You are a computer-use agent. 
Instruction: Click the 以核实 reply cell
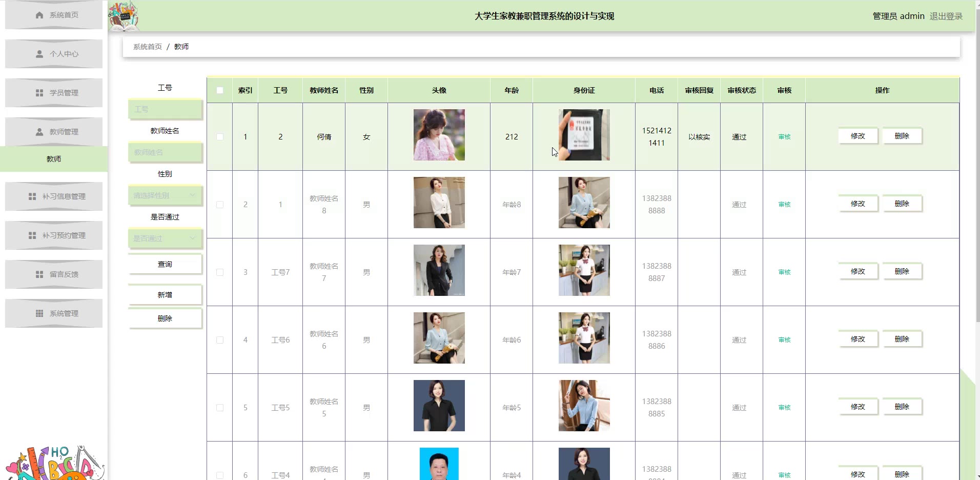[699, 137]
